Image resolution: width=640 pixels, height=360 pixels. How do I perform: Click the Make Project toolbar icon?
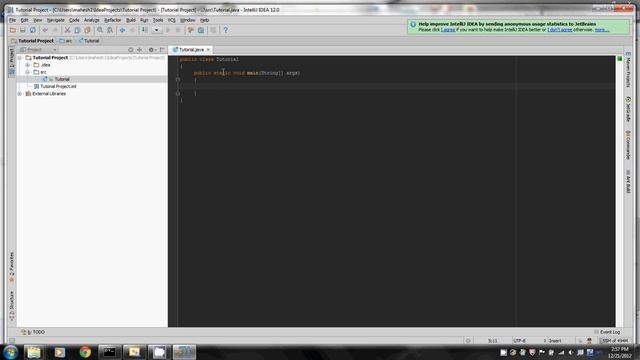144,30
